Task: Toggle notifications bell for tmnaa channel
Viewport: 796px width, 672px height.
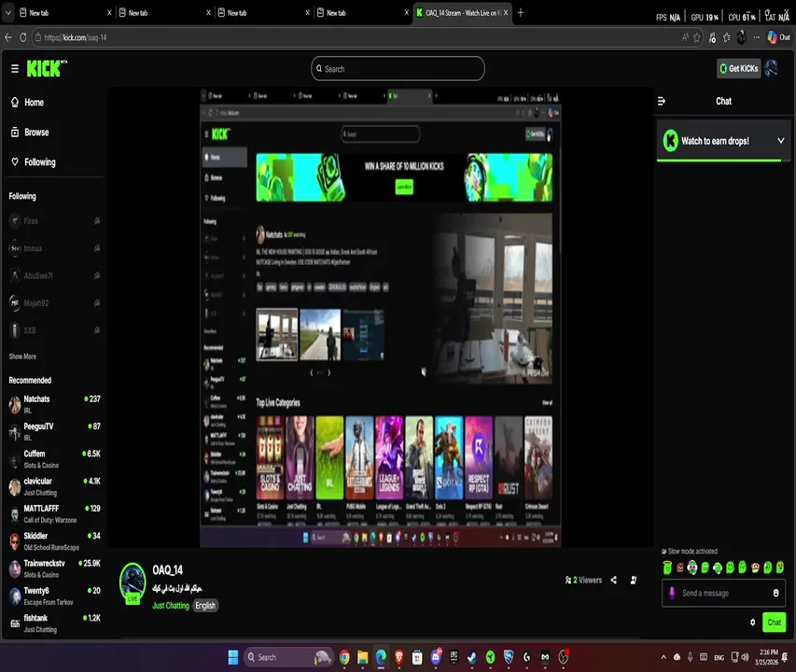Action: pyautogui.click(x=96, y=248)
